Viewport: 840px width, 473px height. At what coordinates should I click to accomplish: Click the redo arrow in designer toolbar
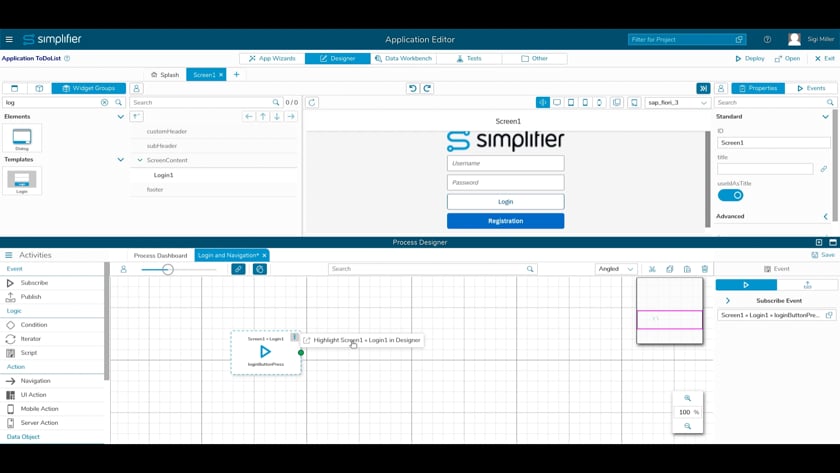427,88
